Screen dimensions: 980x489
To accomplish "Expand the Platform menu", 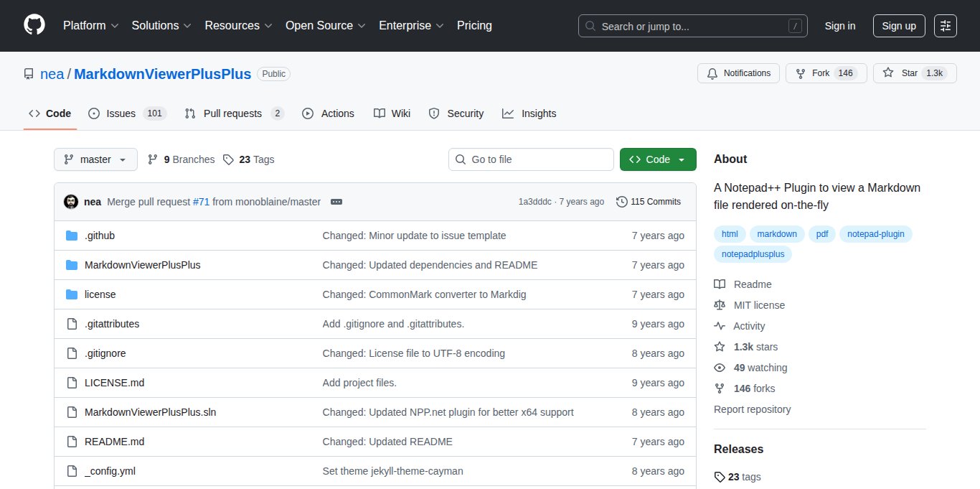I will click(x=90, y=26).
